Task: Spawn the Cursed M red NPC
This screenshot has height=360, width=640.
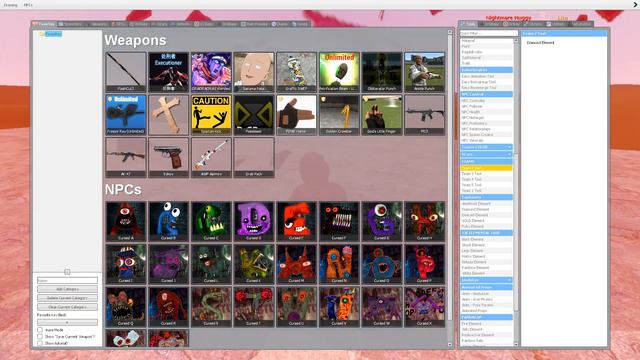Action: (x=296, y=264)
